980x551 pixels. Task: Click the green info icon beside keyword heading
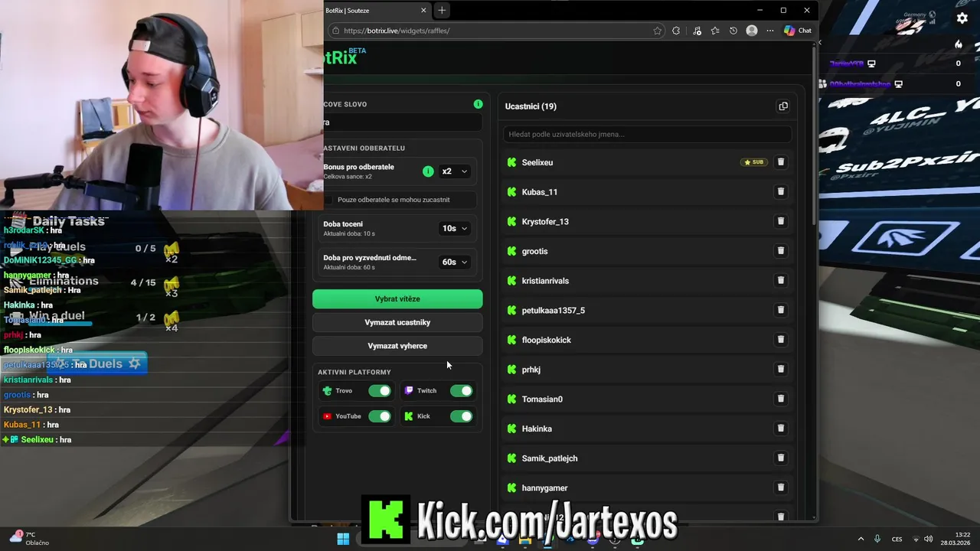tap(478, 104)
